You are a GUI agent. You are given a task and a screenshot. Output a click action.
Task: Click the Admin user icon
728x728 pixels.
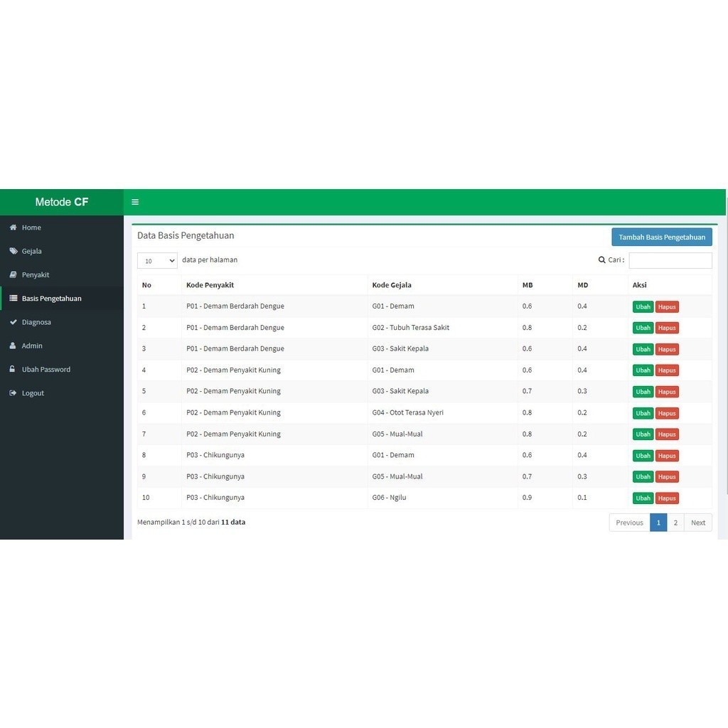click(x=13, y=346)
